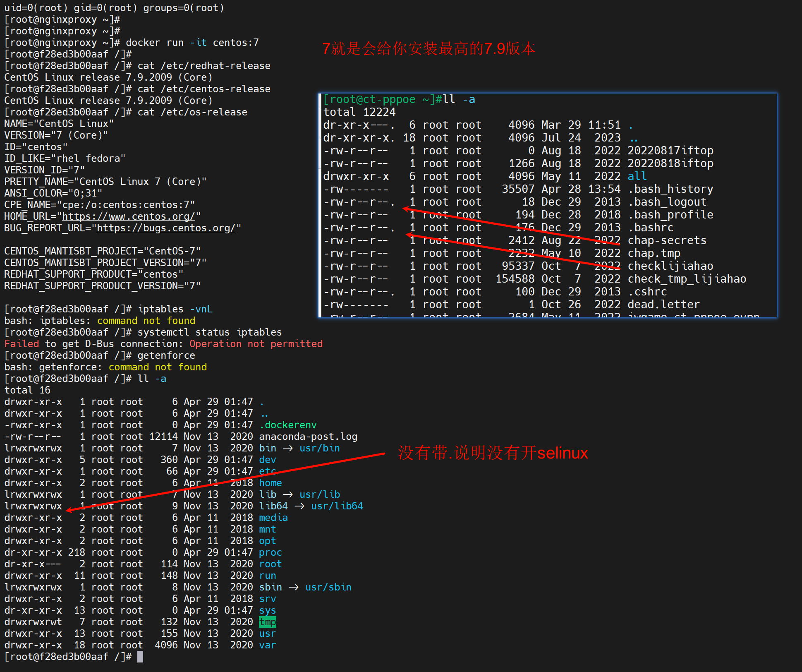Click the highlighted tmp directory entry
This screenshot has height=672, width=802.
click(267, 622)
